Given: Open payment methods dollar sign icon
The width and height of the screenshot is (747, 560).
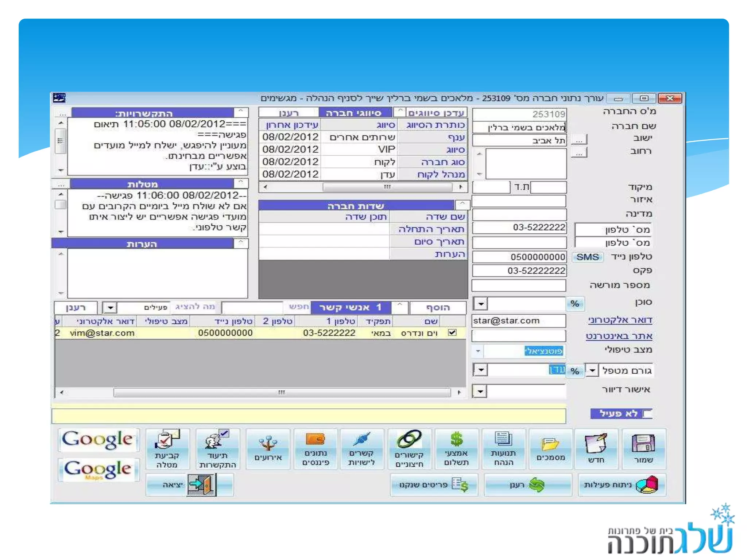Looking at the screenshot, I should (x=456, y=440).
